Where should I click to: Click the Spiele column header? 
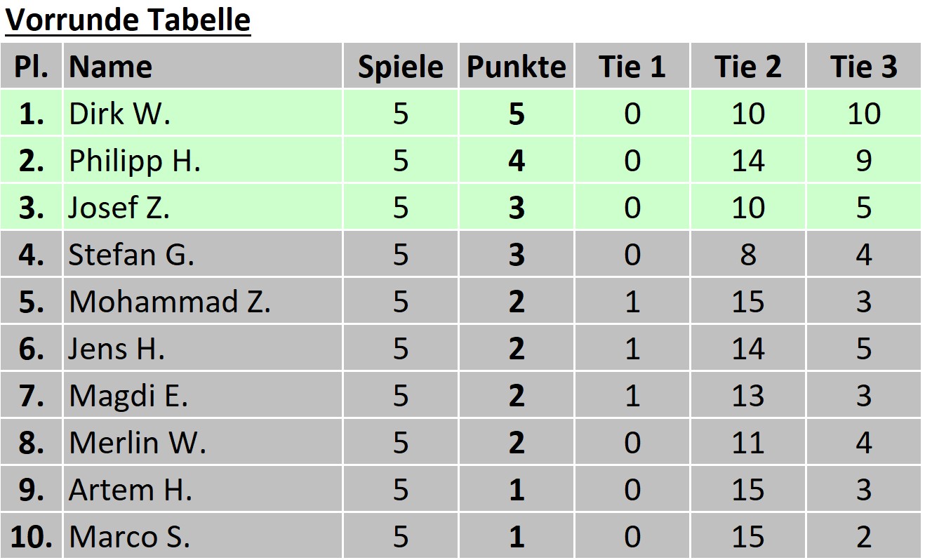point(400,67)
